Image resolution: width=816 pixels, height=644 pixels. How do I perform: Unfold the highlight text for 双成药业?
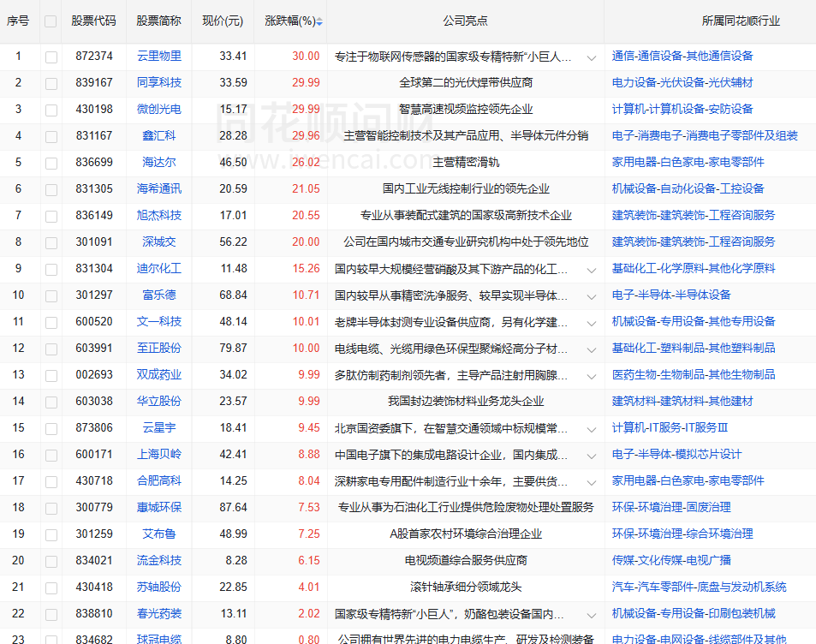[x=592, y=377]
